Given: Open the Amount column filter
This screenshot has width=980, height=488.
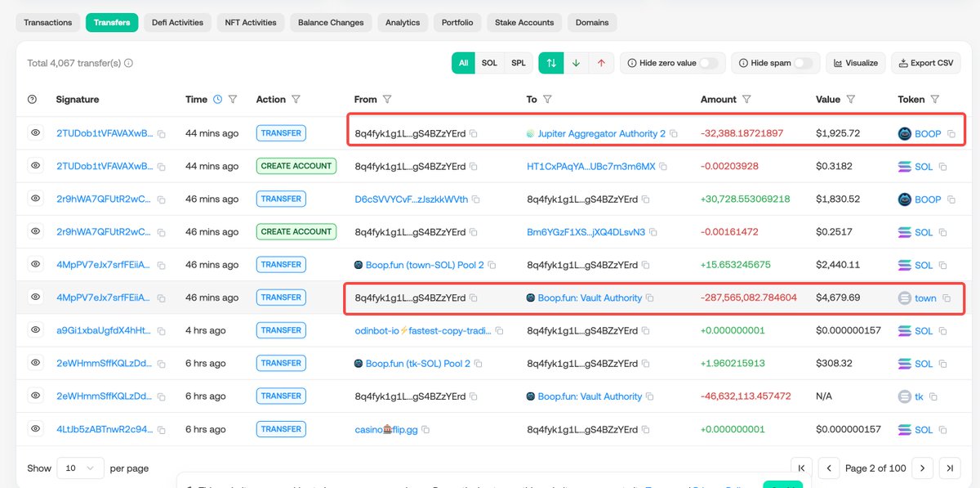Looking at the screenshot, I should 746,100.
